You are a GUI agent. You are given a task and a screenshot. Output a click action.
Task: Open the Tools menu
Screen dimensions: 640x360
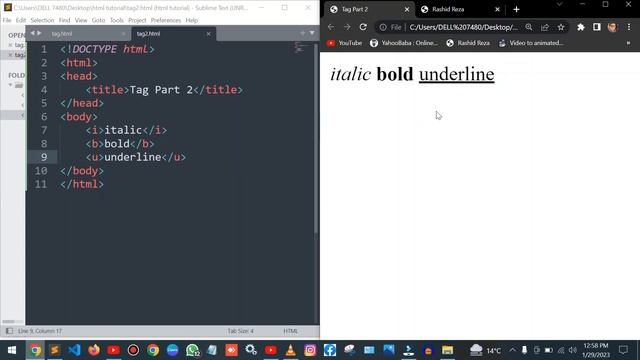coord(117,20)
